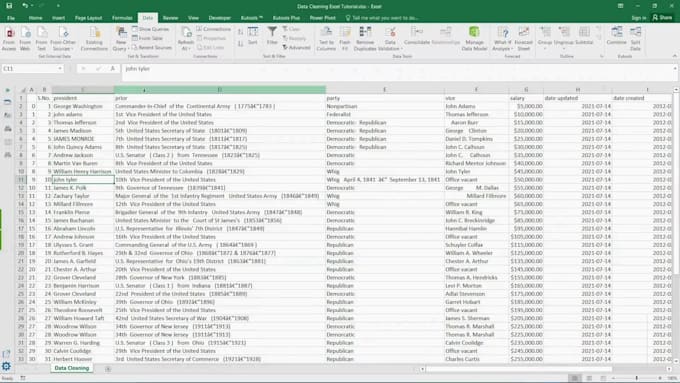This screenshot has height=383, width=680.
Task: Click the gear icon in the left pane
Action: [6, 367]
